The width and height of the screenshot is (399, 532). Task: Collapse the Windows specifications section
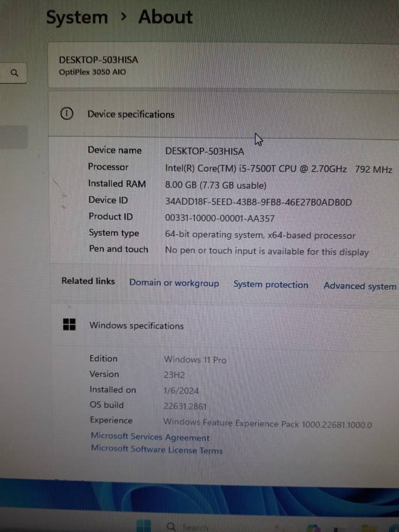click(x=225, y=325)
